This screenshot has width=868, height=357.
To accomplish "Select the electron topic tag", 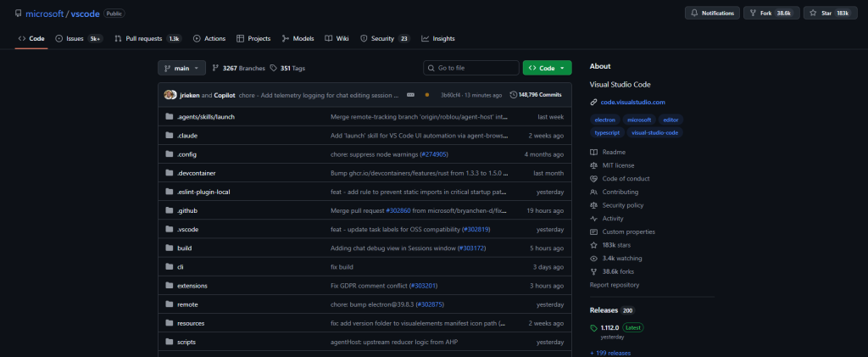I will point(604,120).
